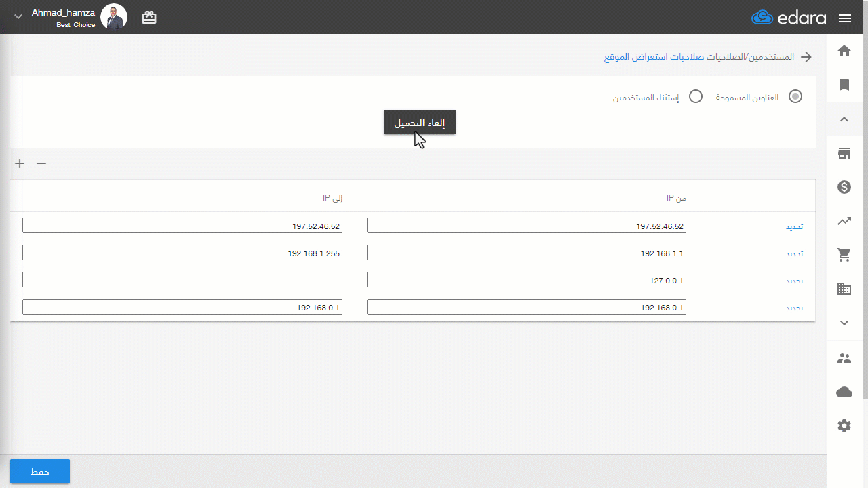Collapse sidebar section with up chevron
The height and width of the screenshot is (488, 868).
pyautogui.click(x=844, y=119)
